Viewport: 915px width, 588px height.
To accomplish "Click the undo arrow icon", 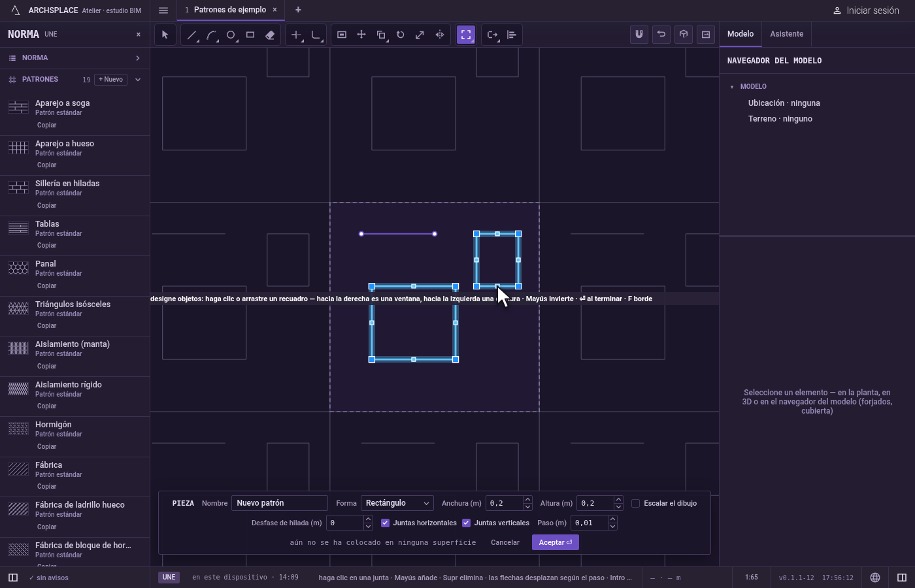I will tap(661, 34).
